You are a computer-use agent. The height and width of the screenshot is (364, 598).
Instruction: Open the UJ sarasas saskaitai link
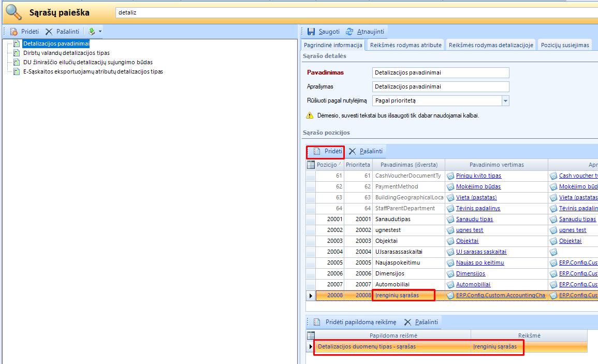tap(482, 252)
